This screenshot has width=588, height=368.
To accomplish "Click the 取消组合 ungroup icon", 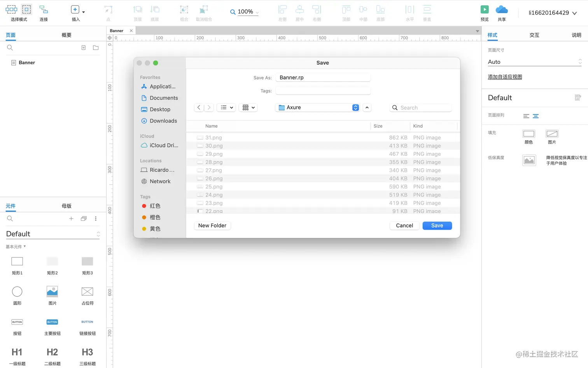I will (x=204, y=10).
